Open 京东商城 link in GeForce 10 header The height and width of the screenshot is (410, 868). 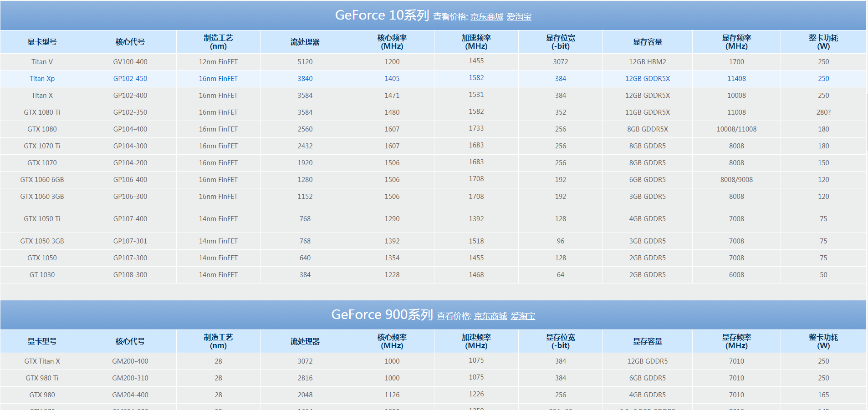tap(486, 17)
